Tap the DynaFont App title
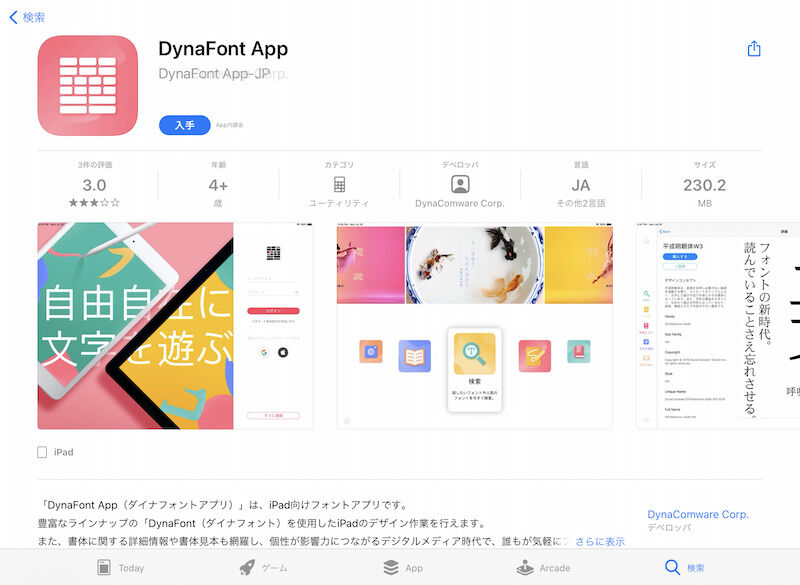The height and width of the screenshot is (585, 800). click(x=223, y=48)
